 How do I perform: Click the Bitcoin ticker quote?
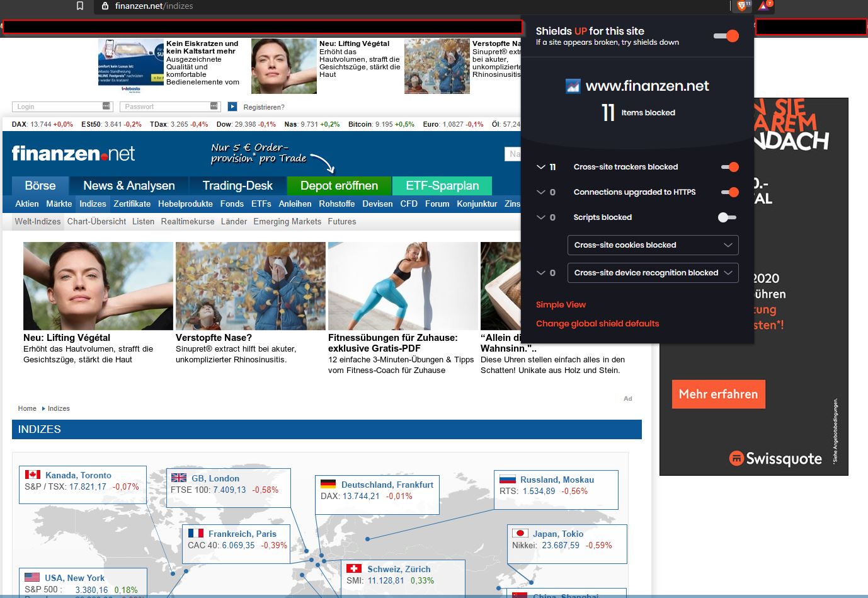(x=381, y=124)
